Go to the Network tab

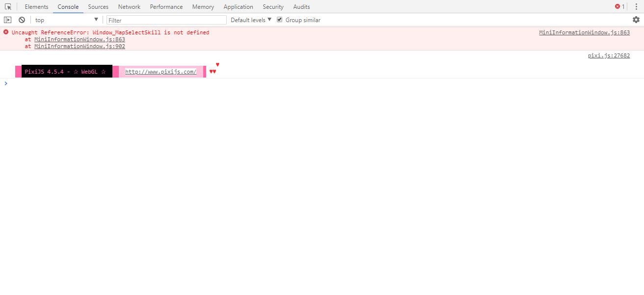[129, 7]
